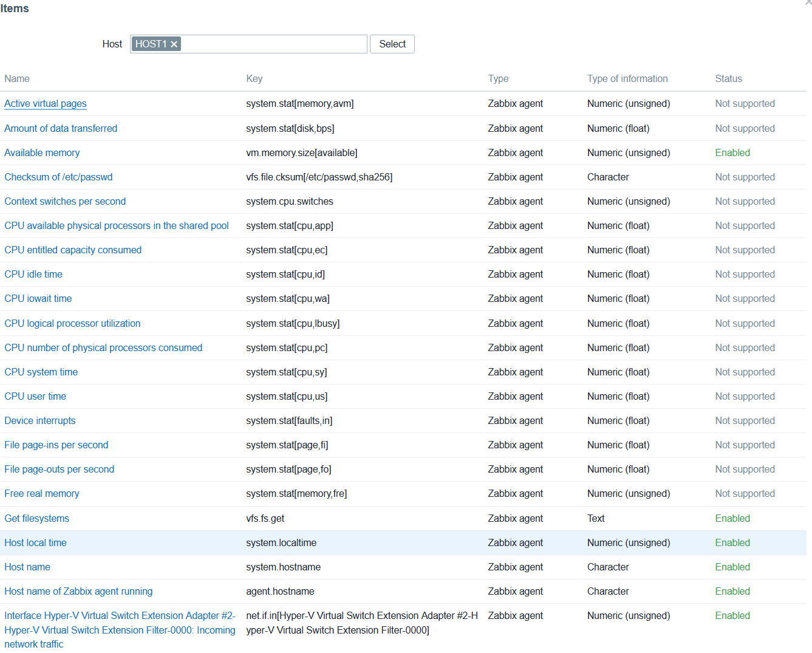Select CPU logical processor utilization item

point(72,324)
